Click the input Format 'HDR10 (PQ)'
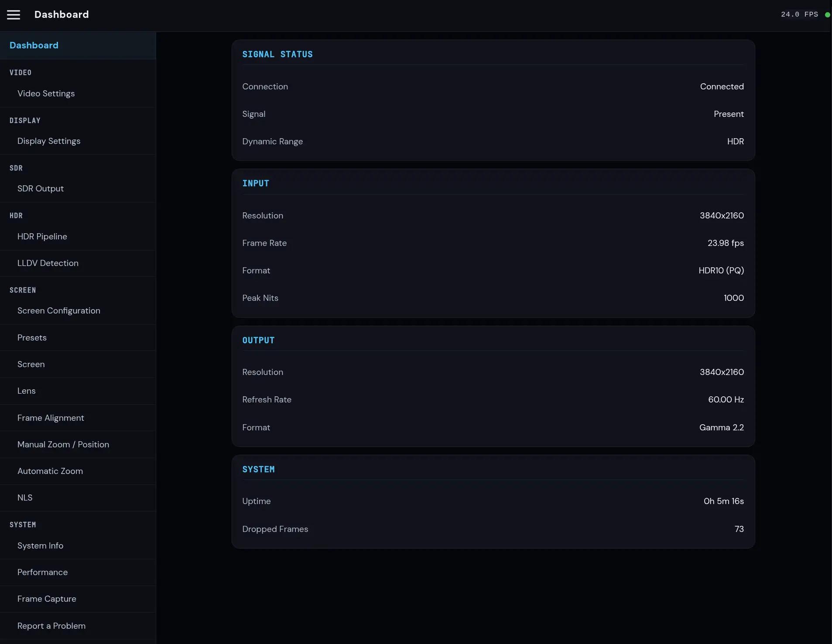This screenshot has height=644, width=832. coord(721,271)
